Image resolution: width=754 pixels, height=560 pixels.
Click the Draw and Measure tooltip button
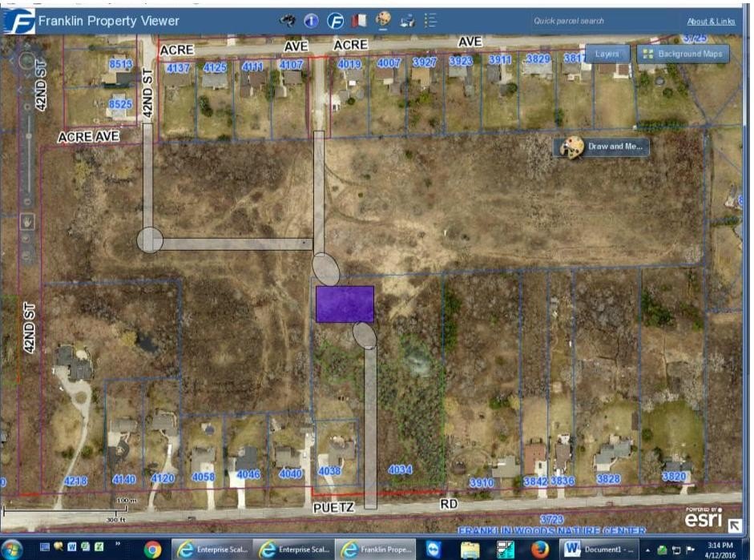[x=601, y=147]
